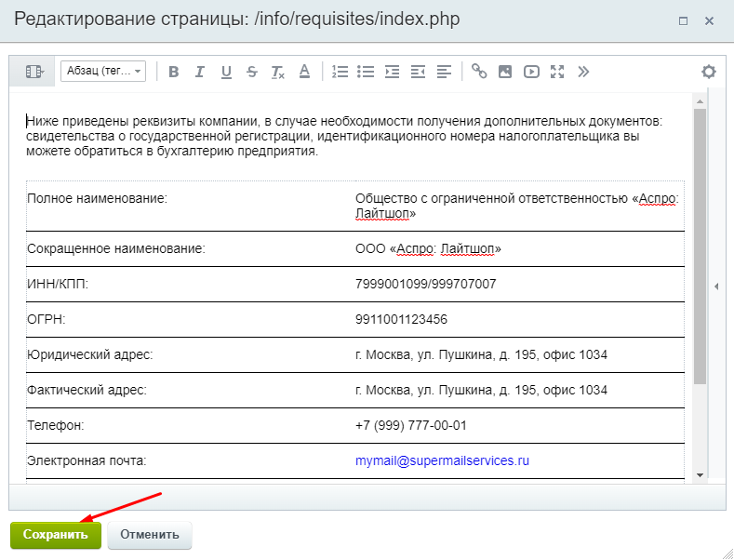Open the text color picker
The height and width of the screenshot is (560, 734).
click(304, 72)
